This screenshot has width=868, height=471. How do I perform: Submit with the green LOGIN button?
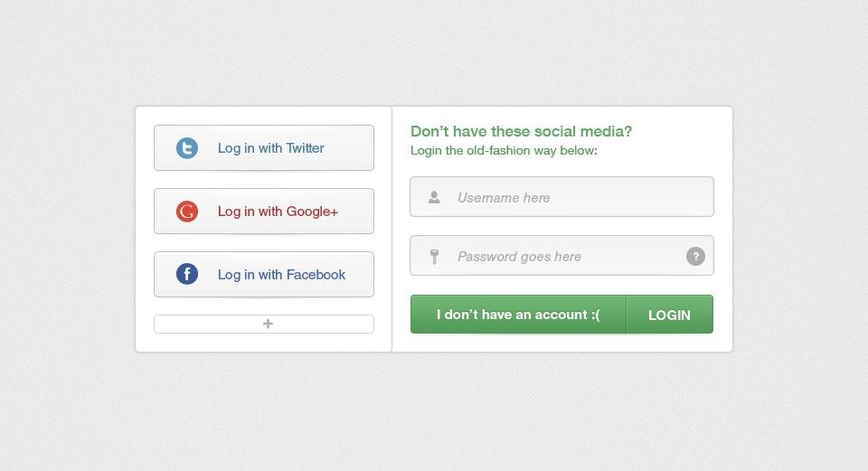[670, 315]
